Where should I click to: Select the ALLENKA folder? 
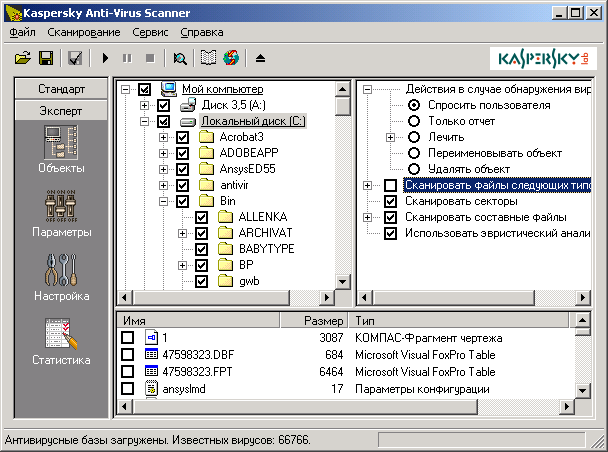(x=263, y=217)
